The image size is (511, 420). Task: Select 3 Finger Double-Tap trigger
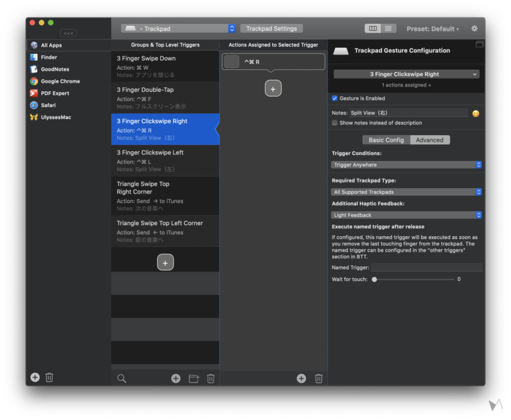tap(165, 98)
